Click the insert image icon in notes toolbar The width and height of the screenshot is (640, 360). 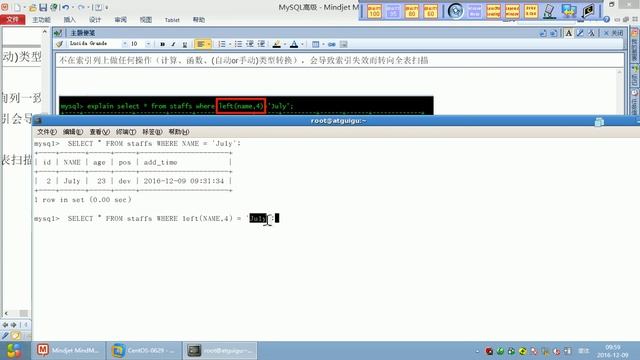coord(344,44)
